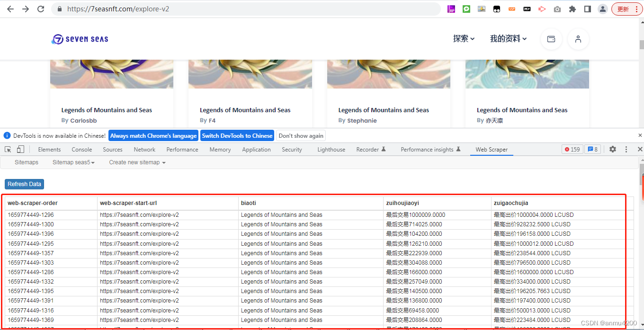Click the Refresh Data button

24,184
